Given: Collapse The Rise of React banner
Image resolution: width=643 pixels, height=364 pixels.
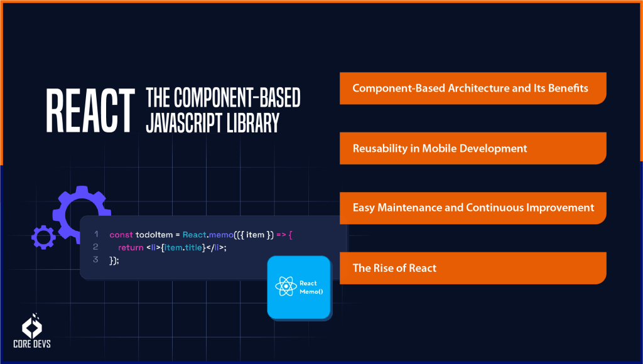Looking at the screenshot, I should click(473, 268).
